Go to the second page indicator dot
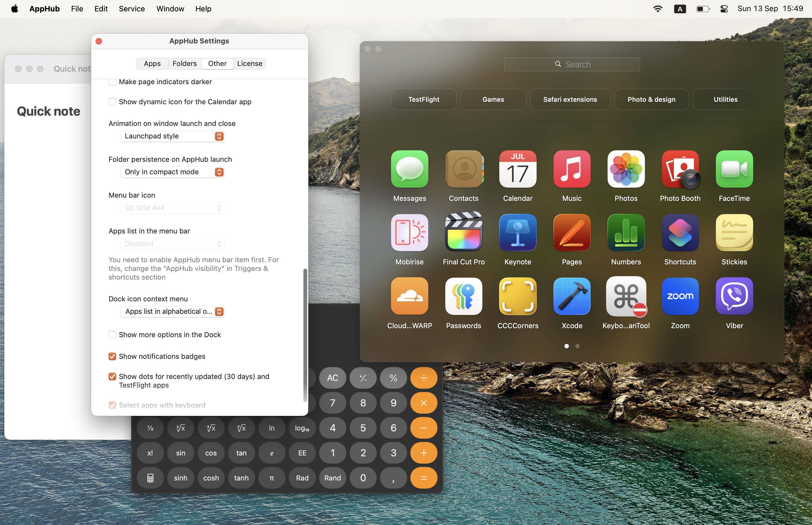This screenshot has height=525, width=812. coord(578,346)
